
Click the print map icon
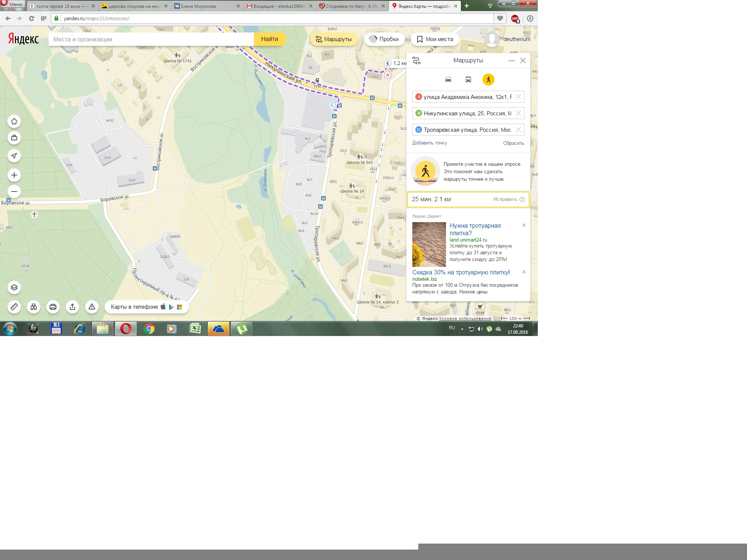tap(53, 307)
